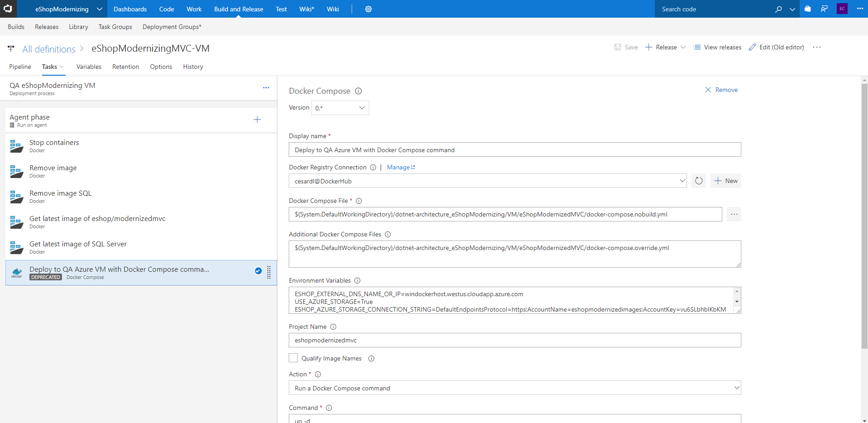Toggle the enabled checkmark on Deploy task

pos(258,271)
